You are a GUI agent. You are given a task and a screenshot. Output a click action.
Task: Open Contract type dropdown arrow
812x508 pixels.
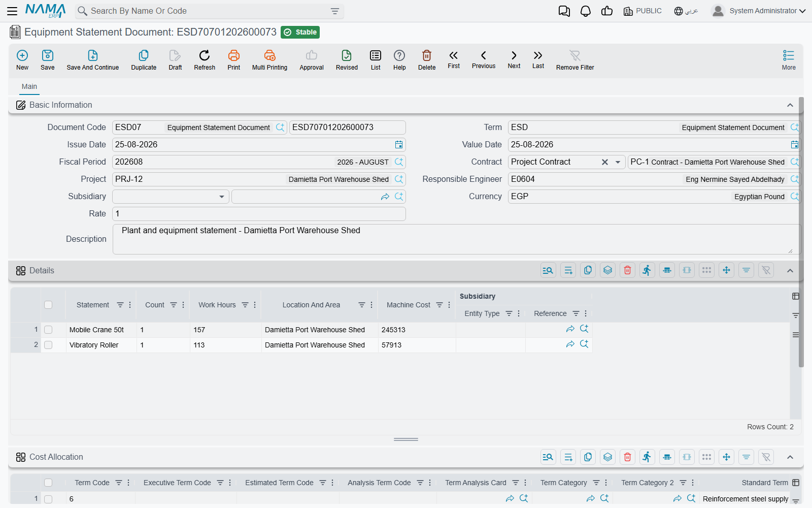(x=618, y=162)
